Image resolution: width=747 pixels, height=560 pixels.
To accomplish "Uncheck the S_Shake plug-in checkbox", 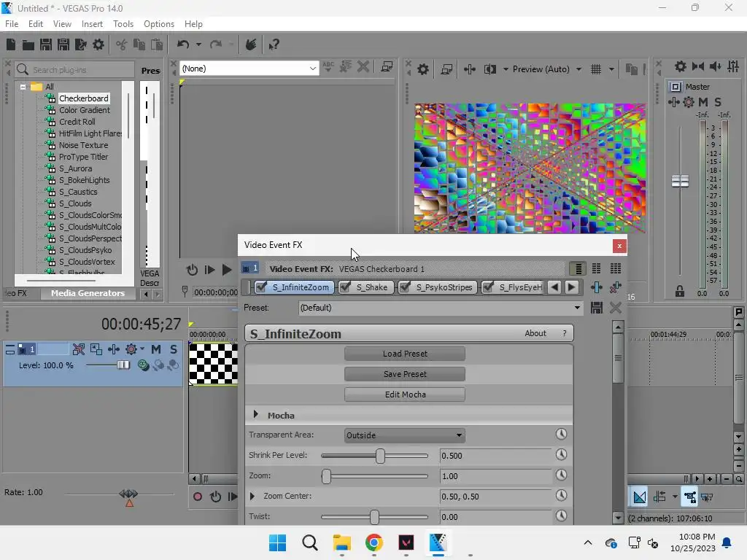I will [x=345, y=287].
